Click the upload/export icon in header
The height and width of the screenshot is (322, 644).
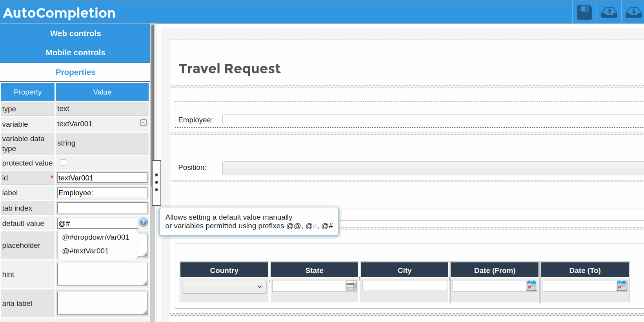(x=609, y=12)
